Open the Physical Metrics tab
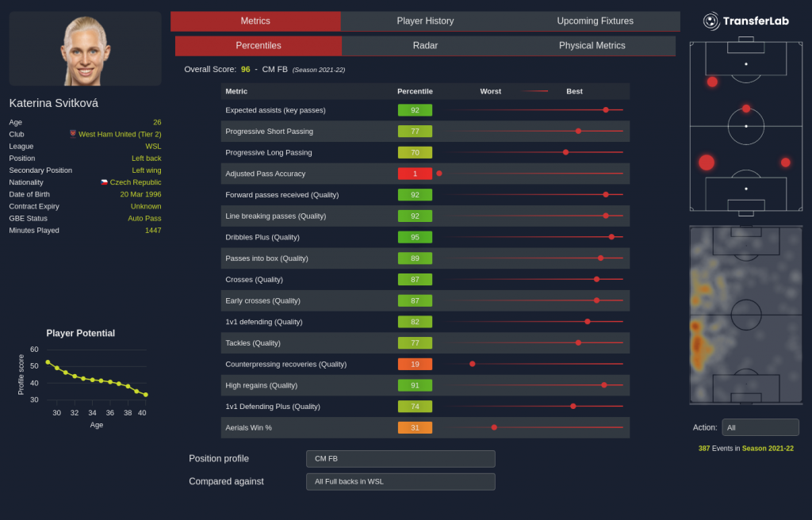The image size is (812, 520). point(592,46)
